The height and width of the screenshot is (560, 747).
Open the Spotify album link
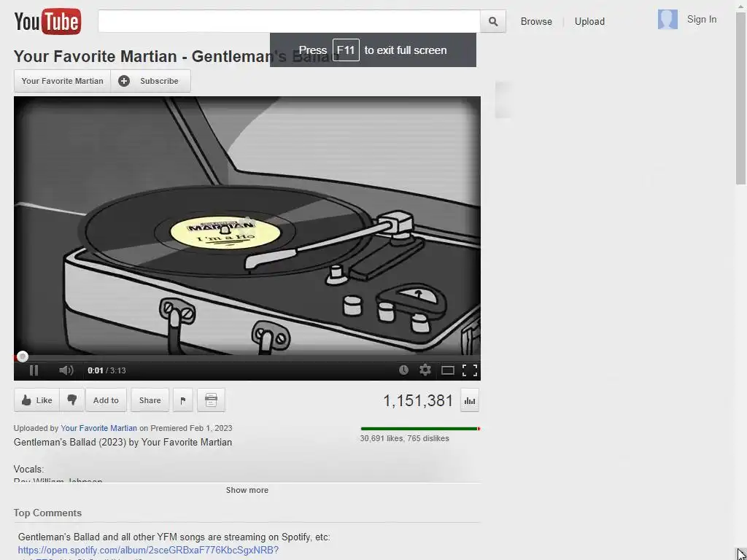point(148,550)
